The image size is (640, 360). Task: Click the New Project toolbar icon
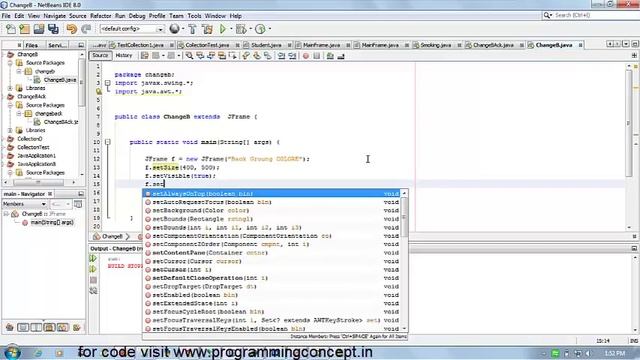[24, 29]
